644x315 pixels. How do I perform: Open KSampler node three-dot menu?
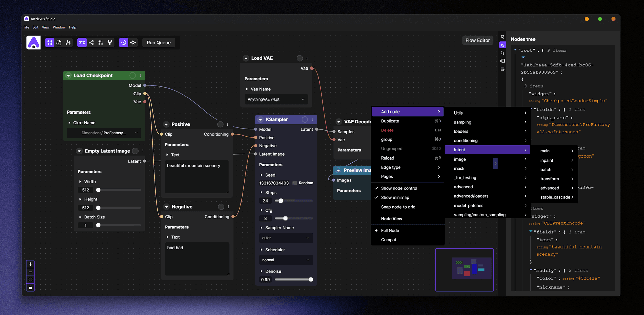click(x=312, y=120)
